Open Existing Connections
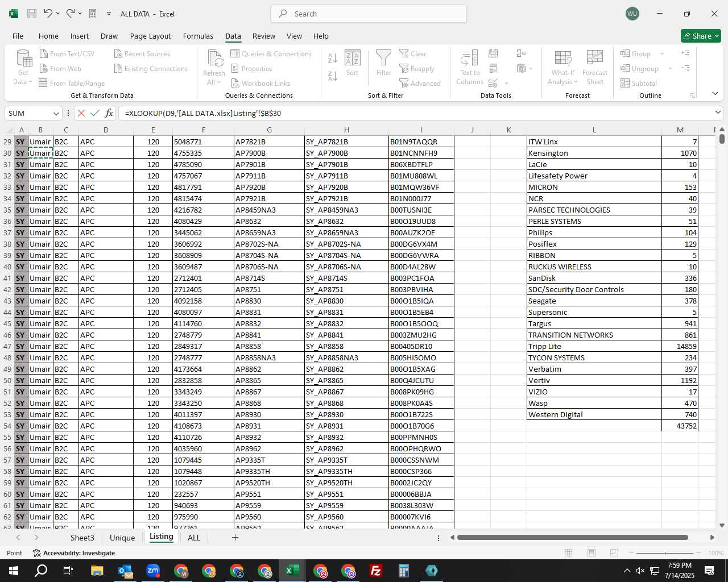Image resolution: width=728 pixels, height=582 pixels. pyautogui.click(x=151, y=68)
